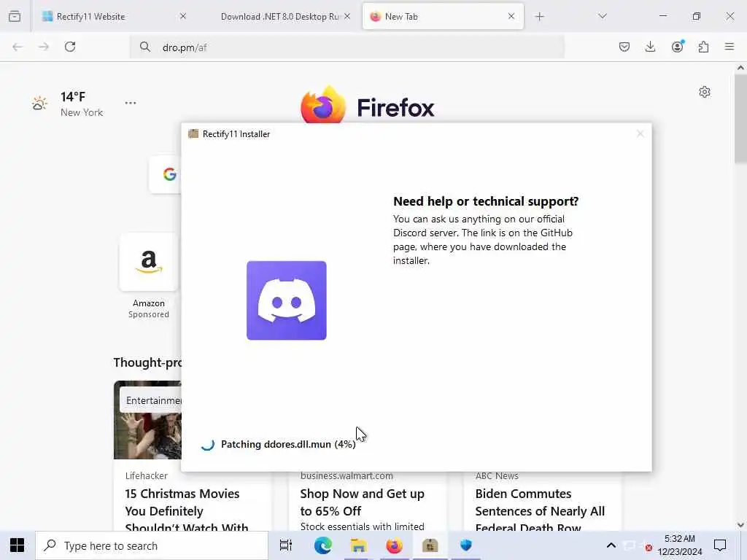Click the Entertainment topic label on article
This screenshot has height=560, width=747.
[153, 400]
